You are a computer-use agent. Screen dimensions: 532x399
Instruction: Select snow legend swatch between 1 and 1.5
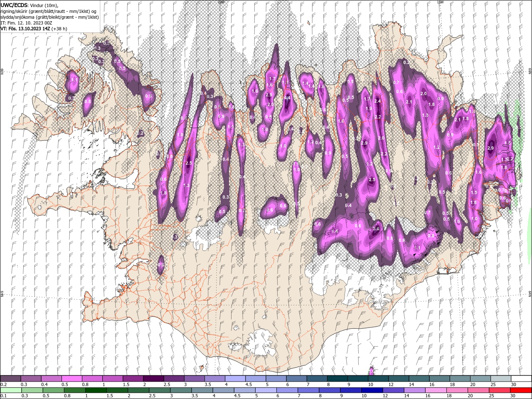(112, 379)
